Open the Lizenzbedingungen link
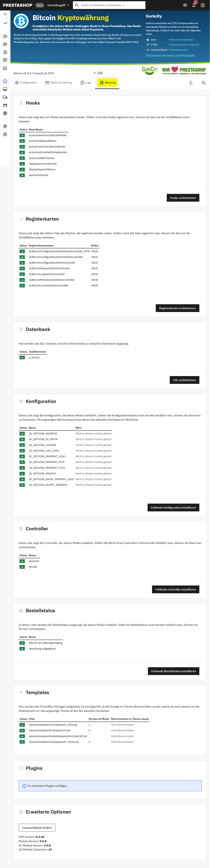This screenshot has height=868, width=210. coord(170,55)
